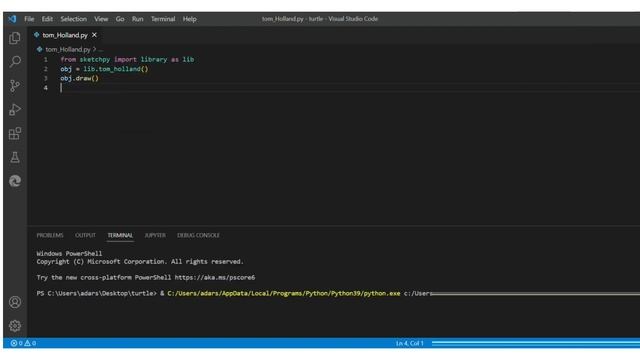Close the tom_Holland.py editor tab
Image resolution: width=640 pixels, height=360 pixels.
coord(94,35)
